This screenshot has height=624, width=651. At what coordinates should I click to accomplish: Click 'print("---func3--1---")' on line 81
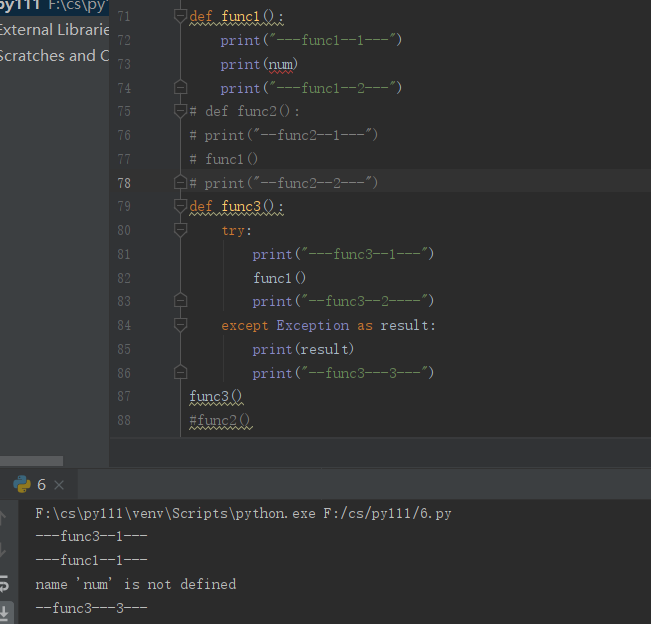coord(343,254)
